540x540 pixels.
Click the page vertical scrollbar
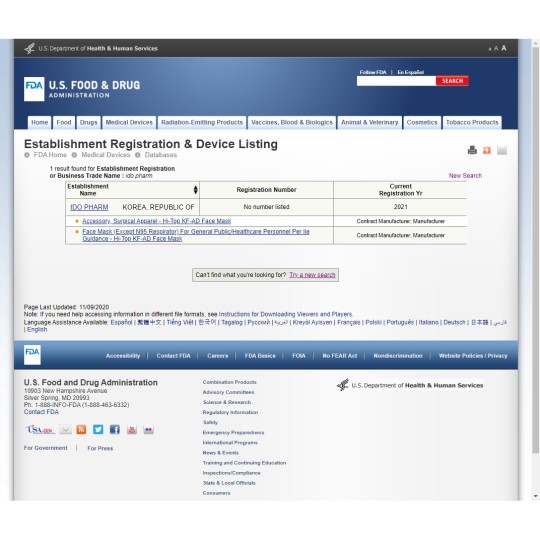(x=536, y=269)
